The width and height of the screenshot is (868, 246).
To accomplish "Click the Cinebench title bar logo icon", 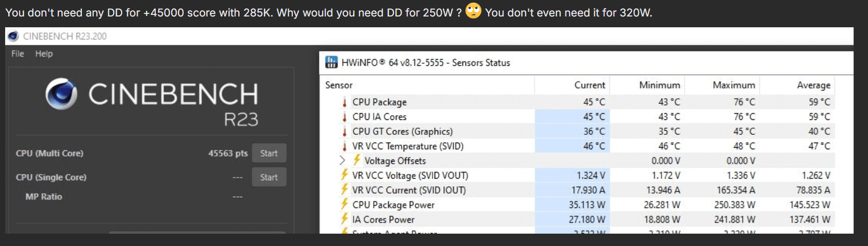I will (13, 36).
